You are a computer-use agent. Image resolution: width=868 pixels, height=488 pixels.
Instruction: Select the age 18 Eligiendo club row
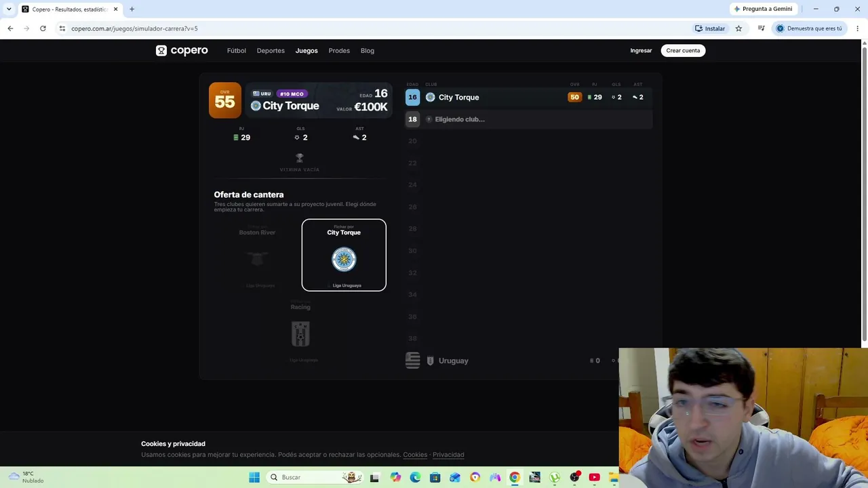point(528,119)
